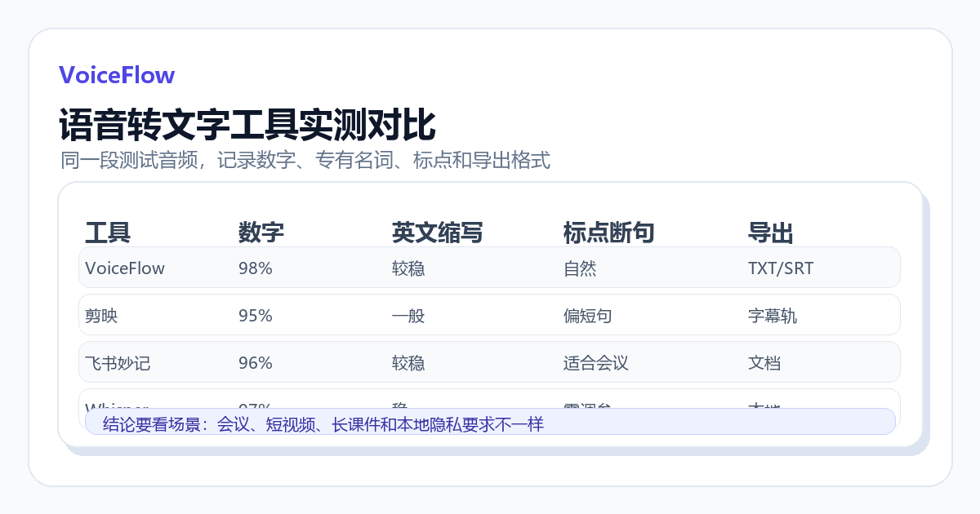The image size is (980, 514).
Task: Select the 标点断句 column header
Action: coord(609,233)
